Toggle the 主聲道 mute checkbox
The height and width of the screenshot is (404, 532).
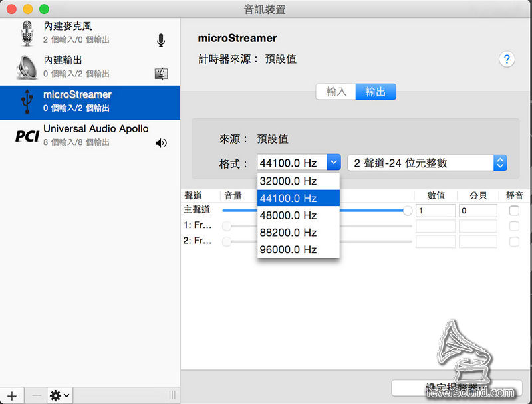(514, 211)
